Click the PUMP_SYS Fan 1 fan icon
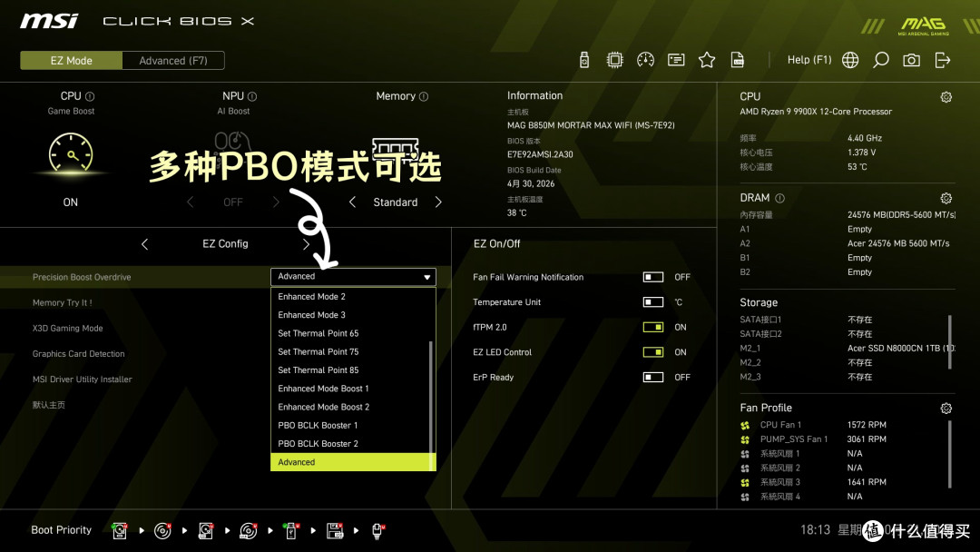 click(x=745, y=439)
